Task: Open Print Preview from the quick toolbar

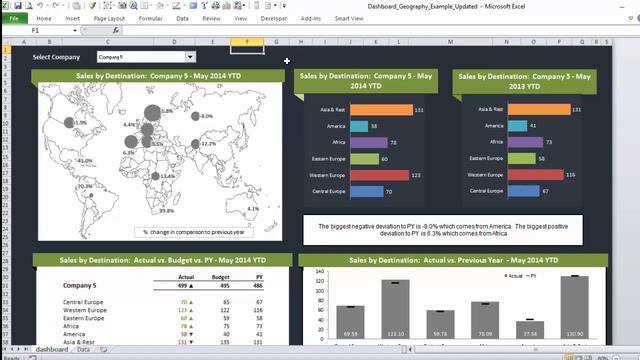Action: (x=29, y=6)
